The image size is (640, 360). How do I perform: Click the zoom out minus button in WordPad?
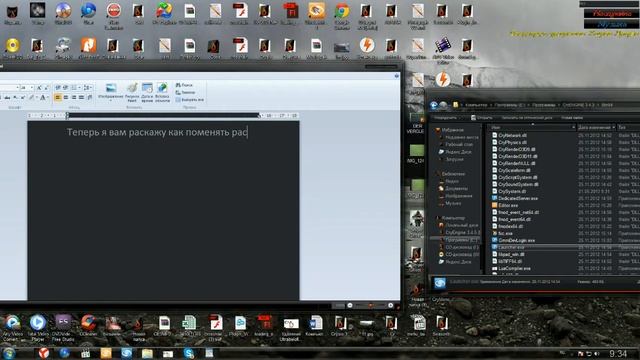pos(350,305)
